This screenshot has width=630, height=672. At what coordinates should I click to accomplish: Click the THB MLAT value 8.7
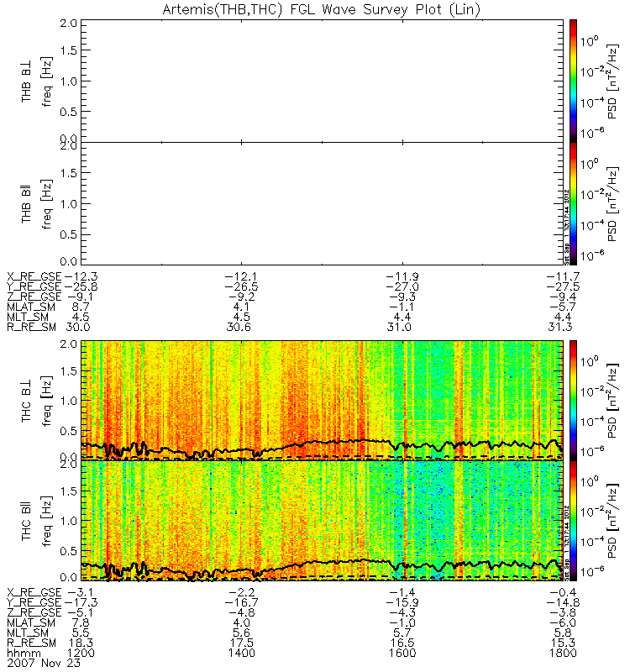click(81, 307)
